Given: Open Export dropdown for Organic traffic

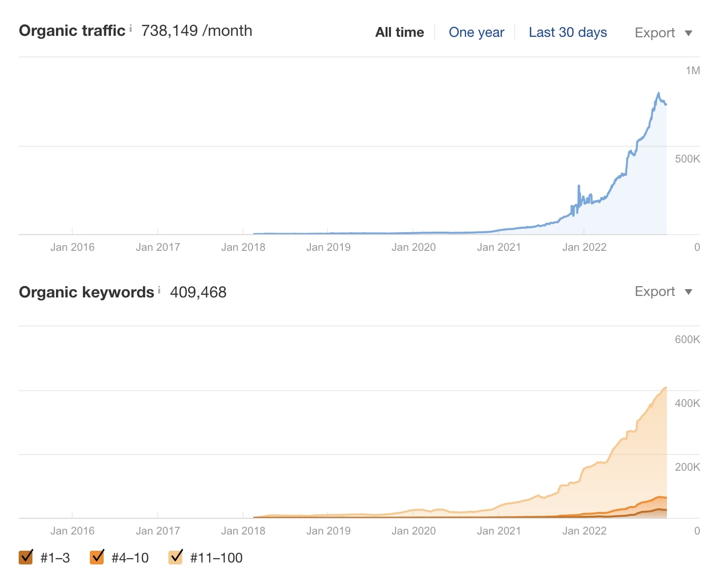Looking at the screenshot, I should pos(655,33).
